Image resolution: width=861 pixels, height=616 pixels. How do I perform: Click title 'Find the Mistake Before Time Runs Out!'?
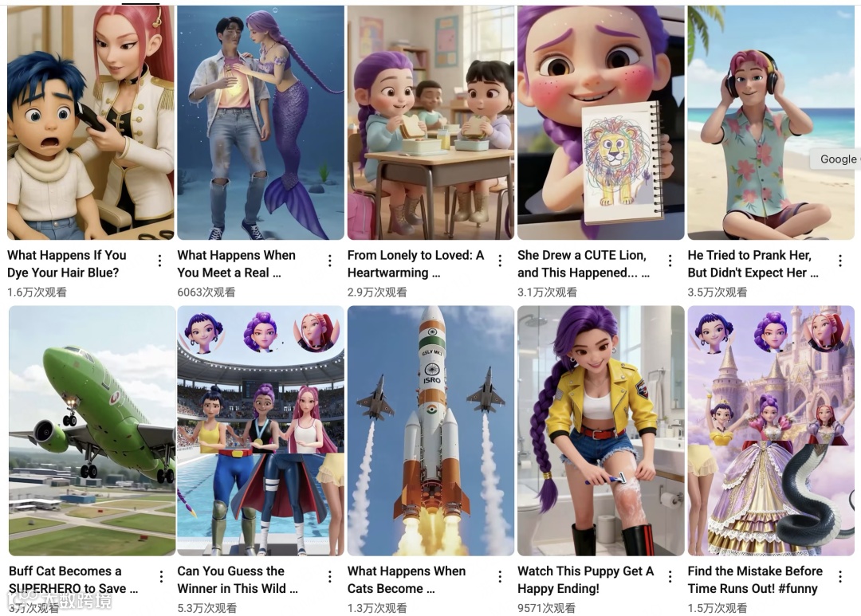(755, 580)
